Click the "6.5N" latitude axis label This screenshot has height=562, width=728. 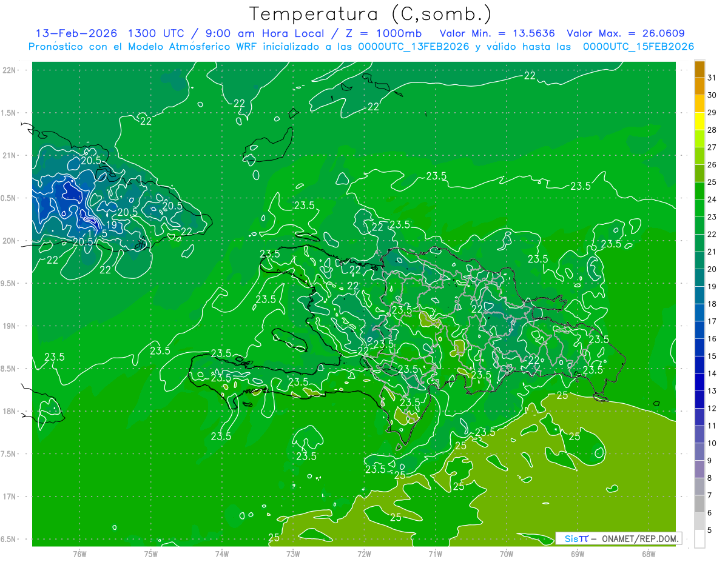(x=8, y=540)
